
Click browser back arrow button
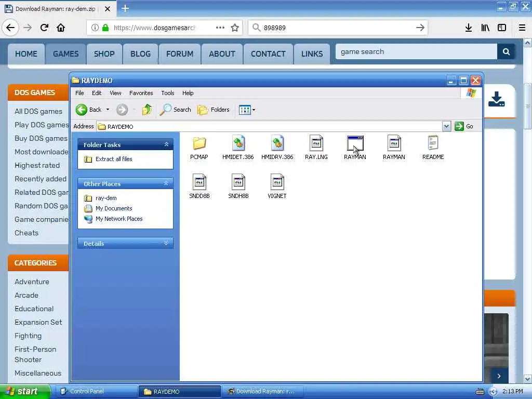pos(10,28)
